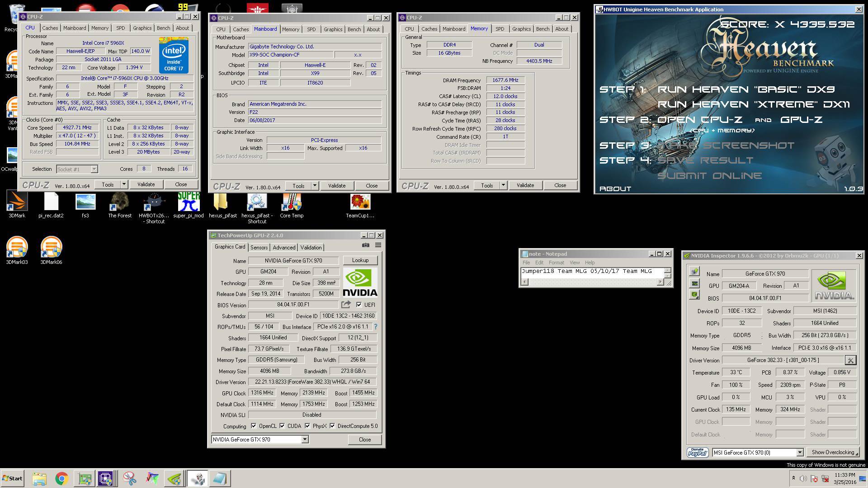Toggle the PhysX checkbox
Screen dimensions: 868x488
click(x=307, y=426)
